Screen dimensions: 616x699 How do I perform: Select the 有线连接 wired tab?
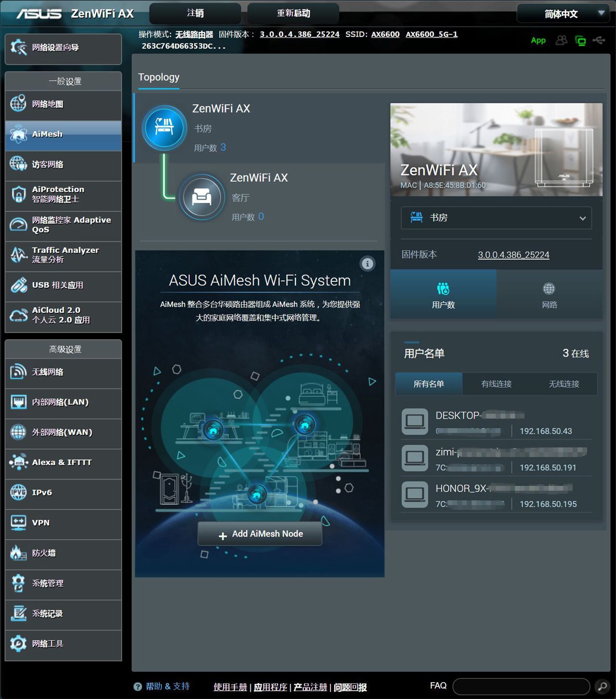(496, 384)
